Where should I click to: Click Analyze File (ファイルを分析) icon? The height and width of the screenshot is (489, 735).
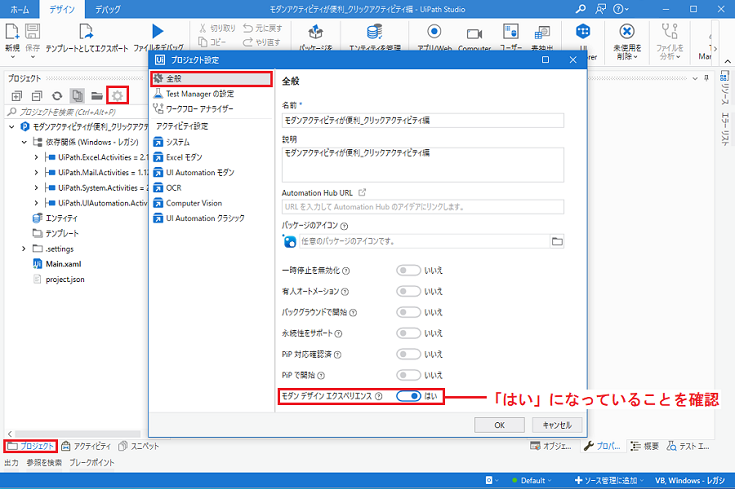coord(669,31)
